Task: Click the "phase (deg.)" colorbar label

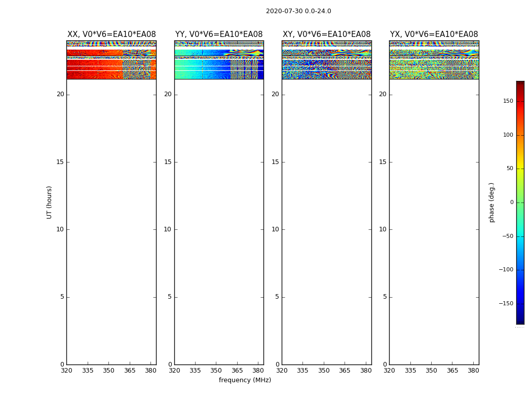Action: (491, 202)
